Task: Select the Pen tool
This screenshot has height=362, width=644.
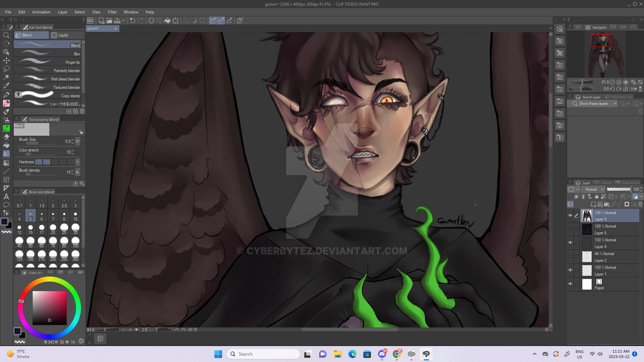Action: 7,95
